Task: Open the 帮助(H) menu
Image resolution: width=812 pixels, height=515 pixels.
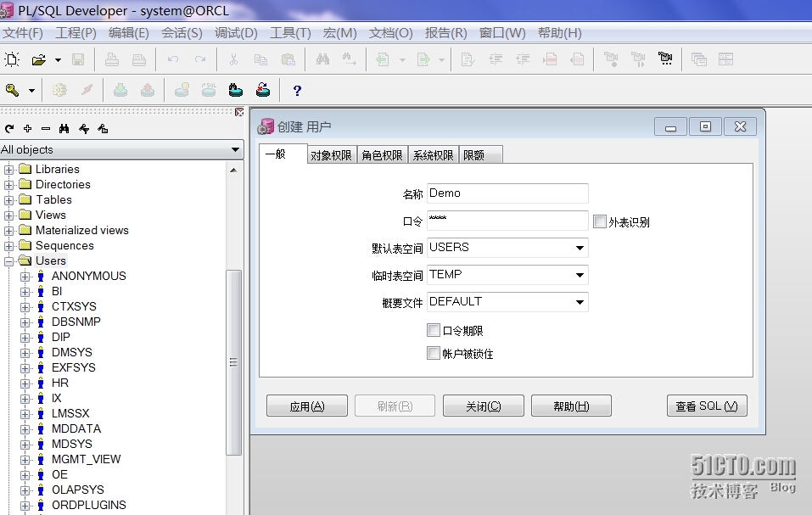Action: [559, 33]
